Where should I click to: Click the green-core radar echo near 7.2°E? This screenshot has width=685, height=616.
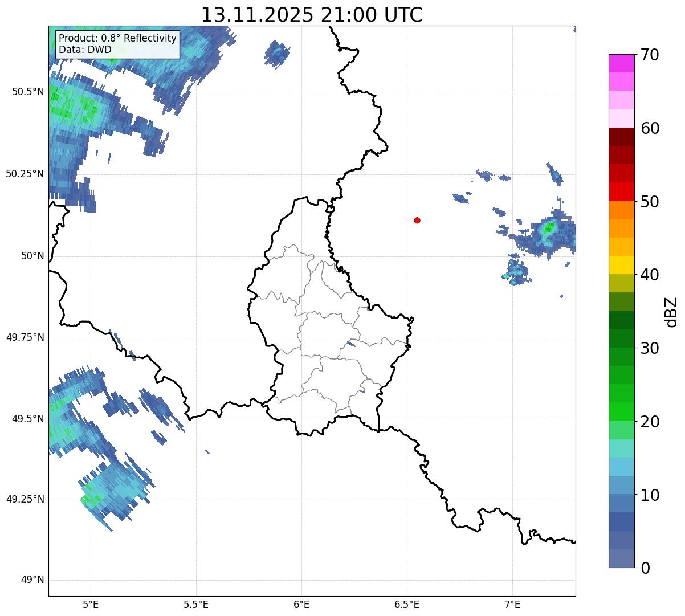click(548, 229)
